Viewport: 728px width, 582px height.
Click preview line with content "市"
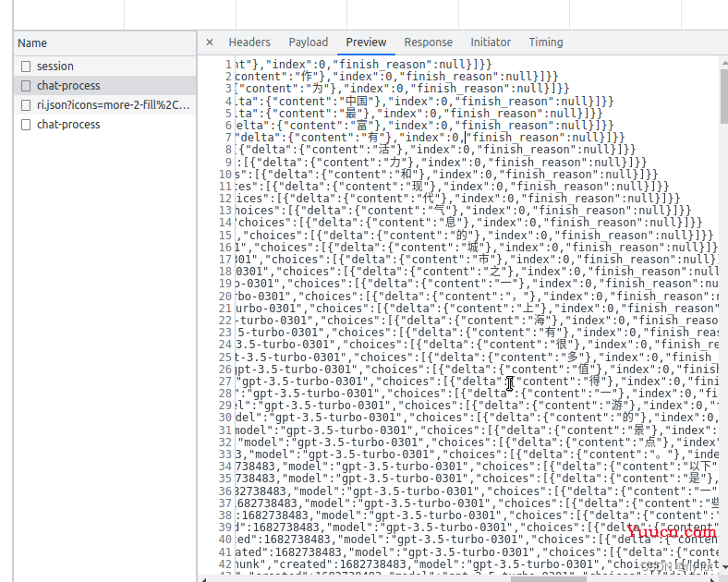pyautogui.click(x=477, y=260)
